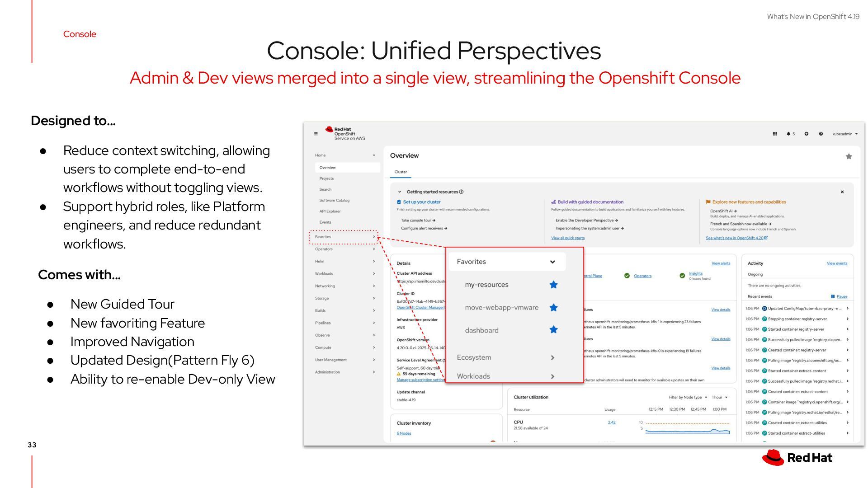Open Software Catalog in the sidebar
The height and width of the screenshot is (488, 868).
point(334,200)
